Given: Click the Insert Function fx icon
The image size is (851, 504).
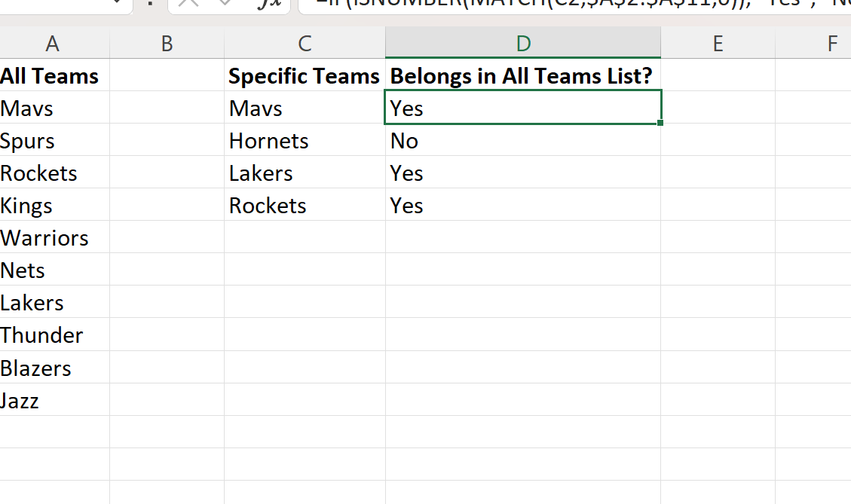Looking at the screenshot, I should tap(268, 3).
